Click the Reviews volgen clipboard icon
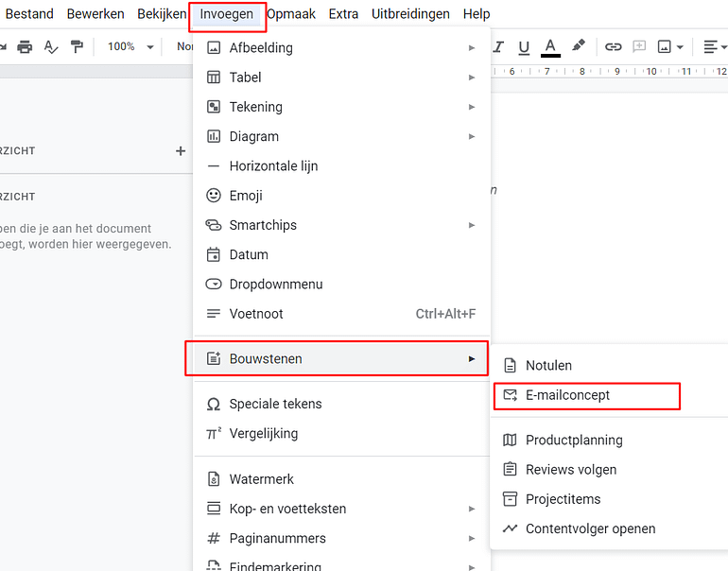The height and width of the screenshot is (571, 728). (x=510, y=469)
